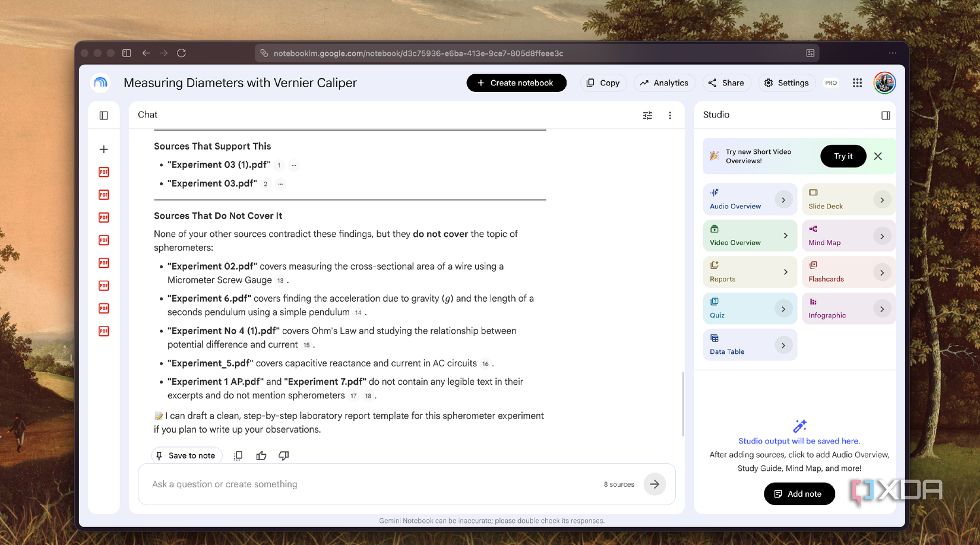Submit the chat question arrow
The width and height of the screenshot is (980, 545).
pos(655,484)
